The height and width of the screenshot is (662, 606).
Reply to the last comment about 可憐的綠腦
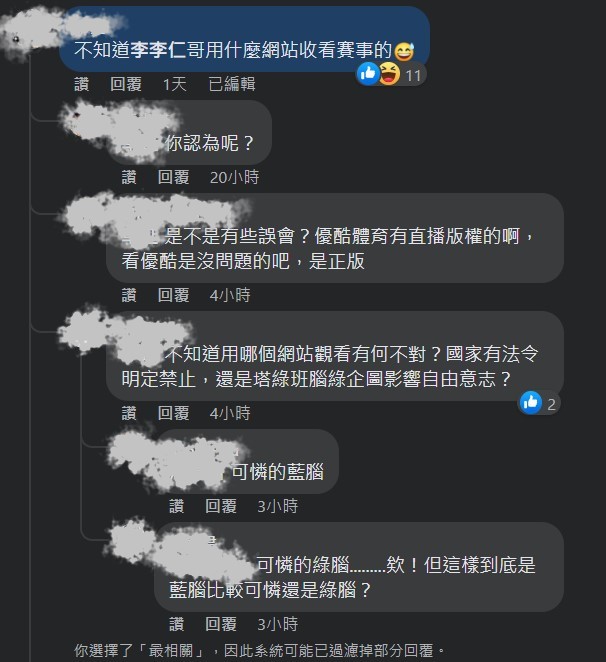[x=220, y=624]
